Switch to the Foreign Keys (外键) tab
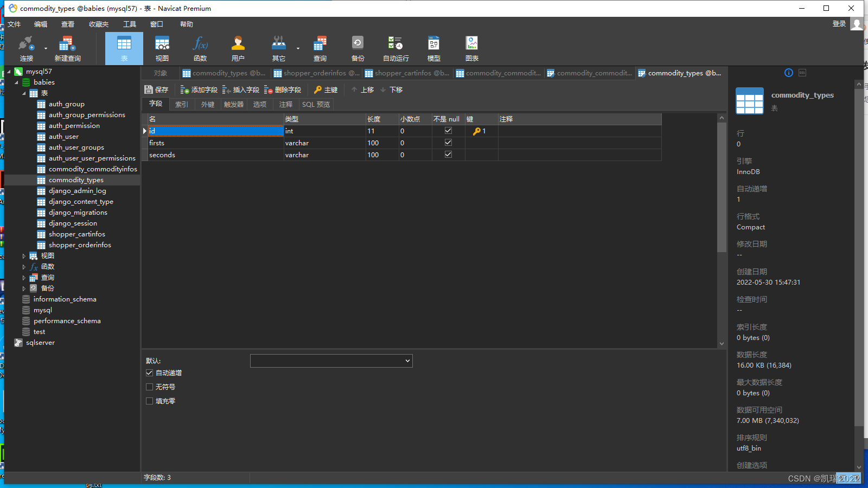868x488 pixels. pos(208,104)
